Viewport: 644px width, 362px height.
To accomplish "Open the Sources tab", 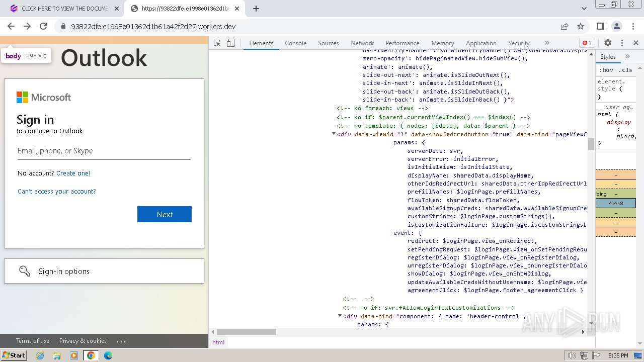I will [329, 43].
